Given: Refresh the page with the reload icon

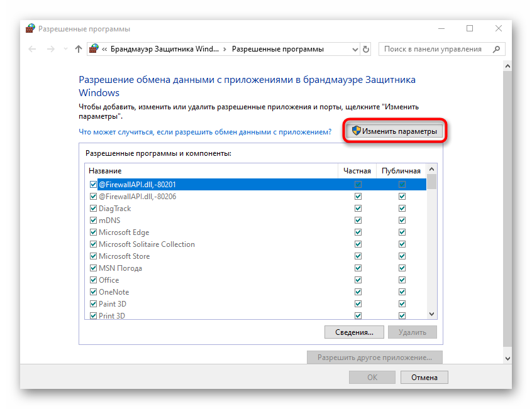Looking at the screenshot, I should (366, 50).
